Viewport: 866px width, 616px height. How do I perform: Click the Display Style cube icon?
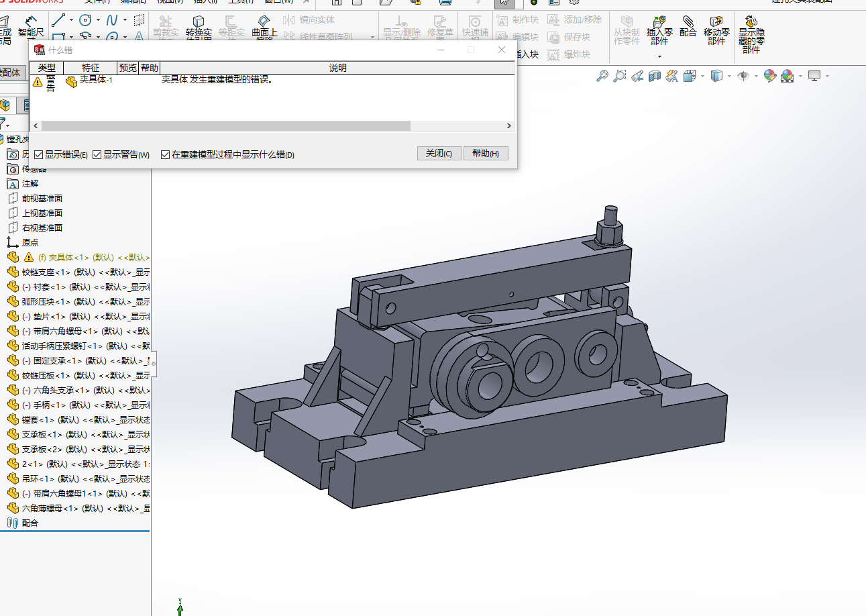tap(716, 76)
